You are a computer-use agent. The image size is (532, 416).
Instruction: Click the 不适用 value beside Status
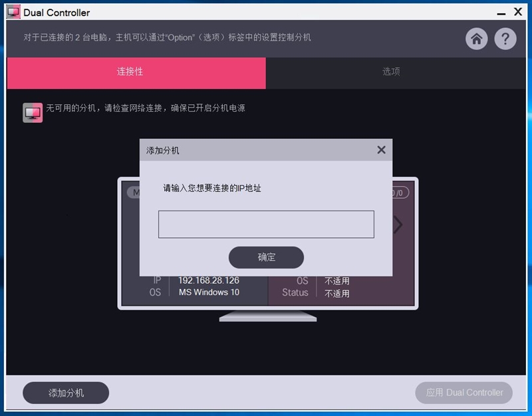pos(337,293)
